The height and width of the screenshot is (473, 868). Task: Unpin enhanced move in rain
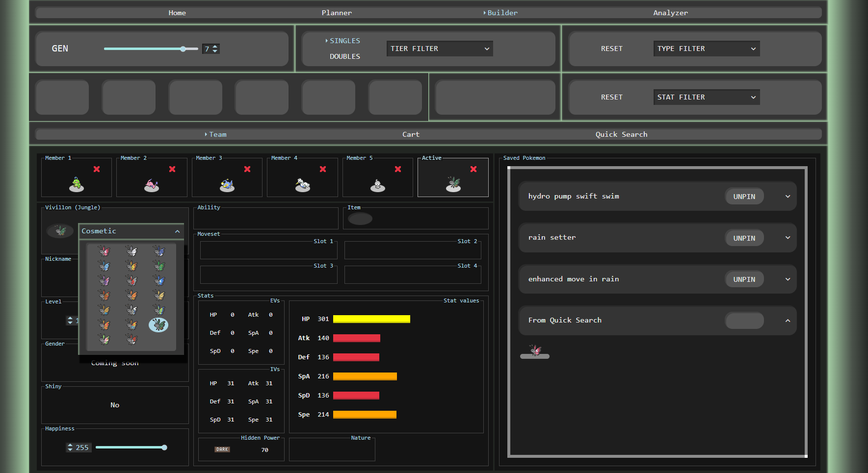pyautogui.click(x=744, y=279)
